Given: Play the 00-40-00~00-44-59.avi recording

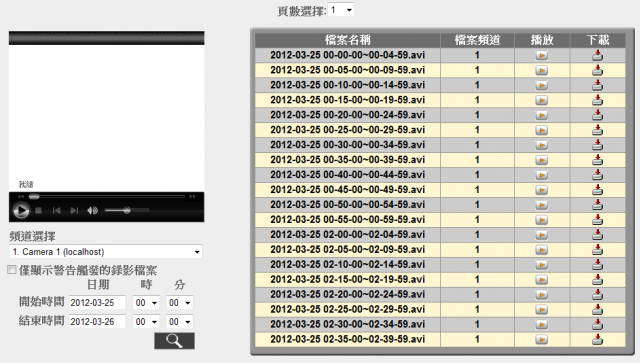Looking at the screenshot, I should coord(541,175).
